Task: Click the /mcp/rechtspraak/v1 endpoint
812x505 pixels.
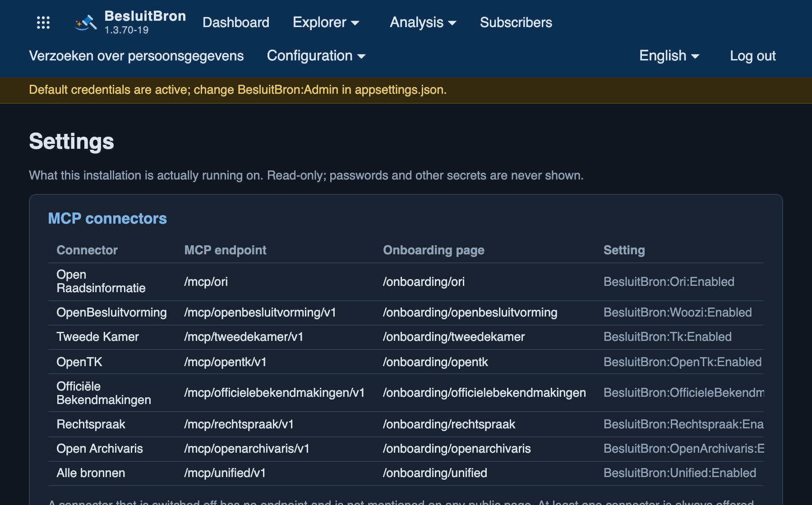Action: click(x=239, y=424)
